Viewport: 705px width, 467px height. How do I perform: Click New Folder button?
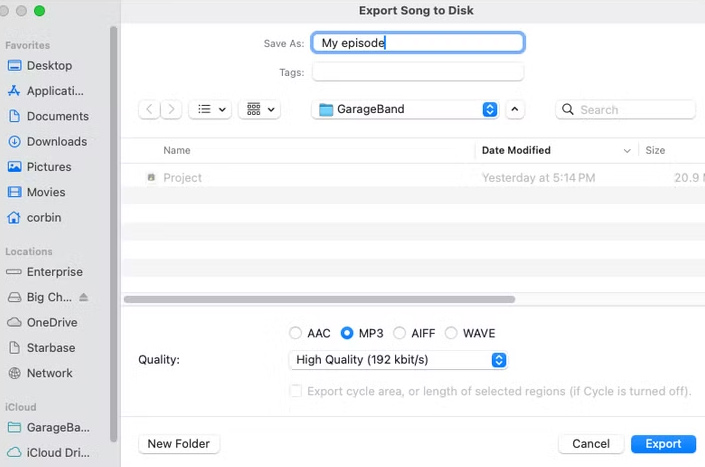(179, 444)
